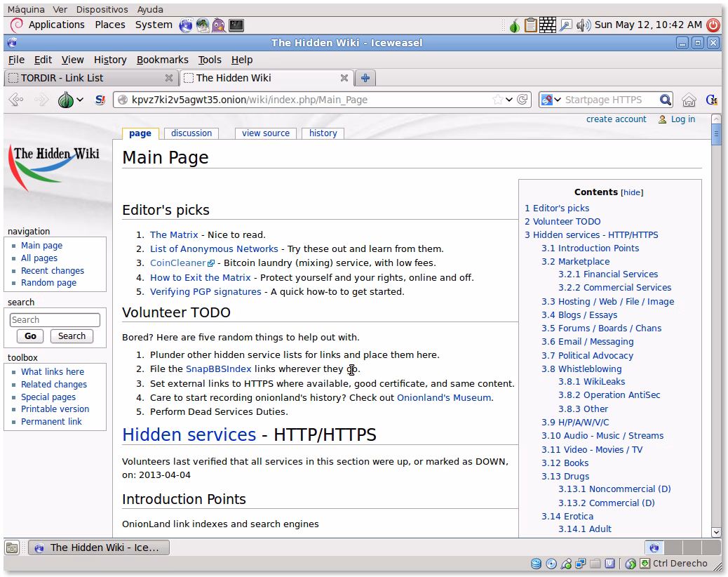728x577 pixels.
Task: Open the mail client icon in top panel
Action: (x=203, y=25)
